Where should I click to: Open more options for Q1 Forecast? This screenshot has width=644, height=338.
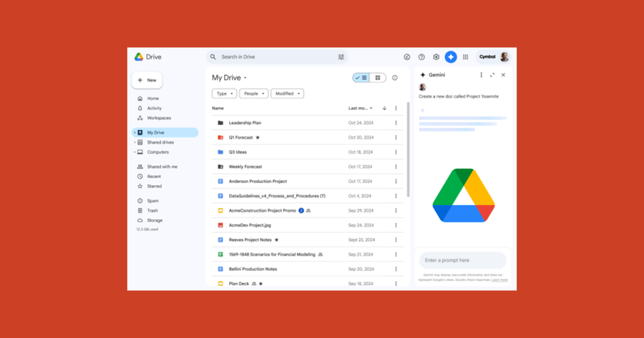(x=396, y=137)
